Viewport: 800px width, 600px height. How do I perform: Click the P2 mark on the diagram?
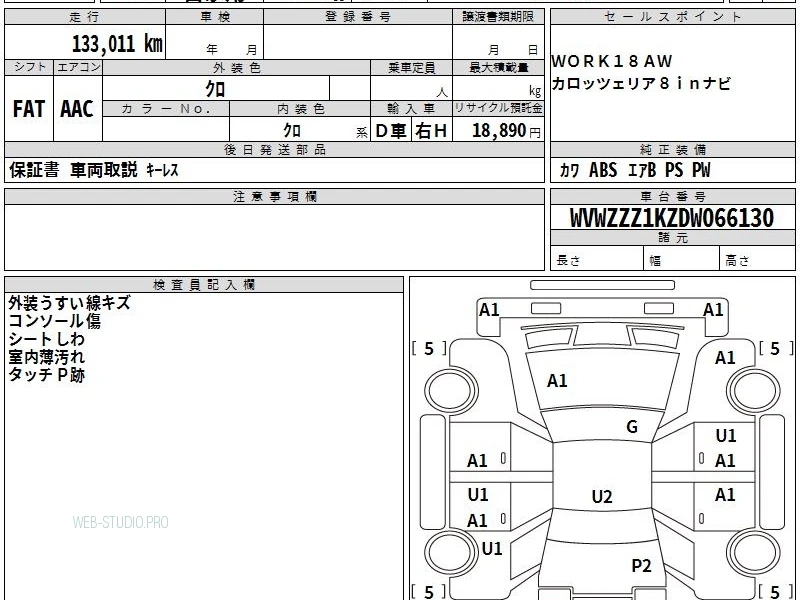click(641, 565)
